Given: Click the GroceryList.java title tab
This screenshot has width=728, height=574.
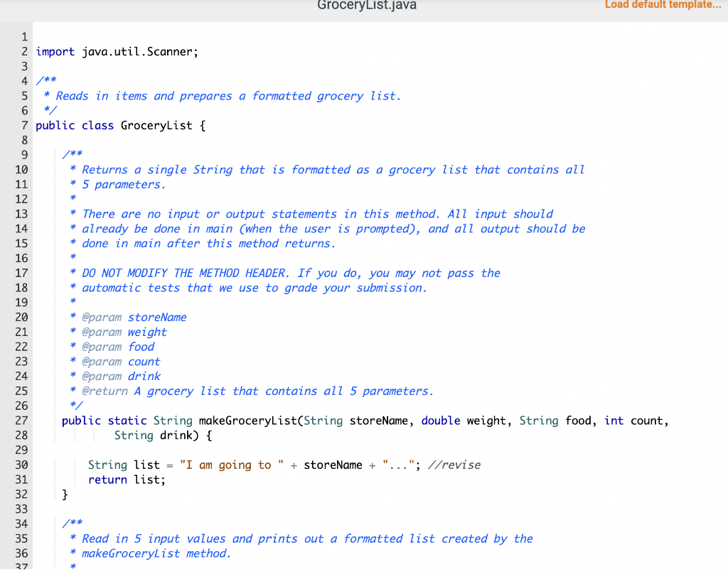Looking at the screenshot, I should 365,6.
